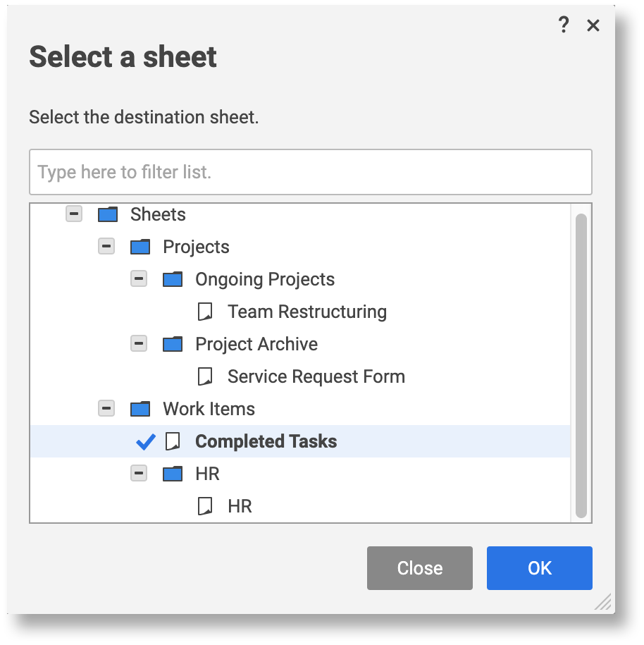Click the Ongoing Projects folder icon
This screenshot has width=644, height=645.
[173, 279]
